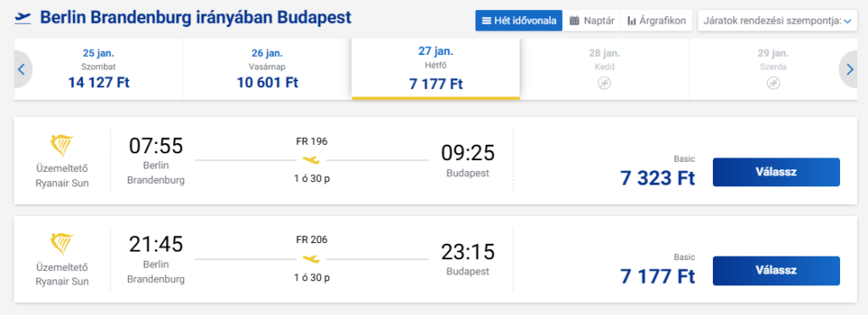Viewport: 868px width, 315px height.
Task: Click the airplane icon beside the route title
Action: click(x=23, y=18)
